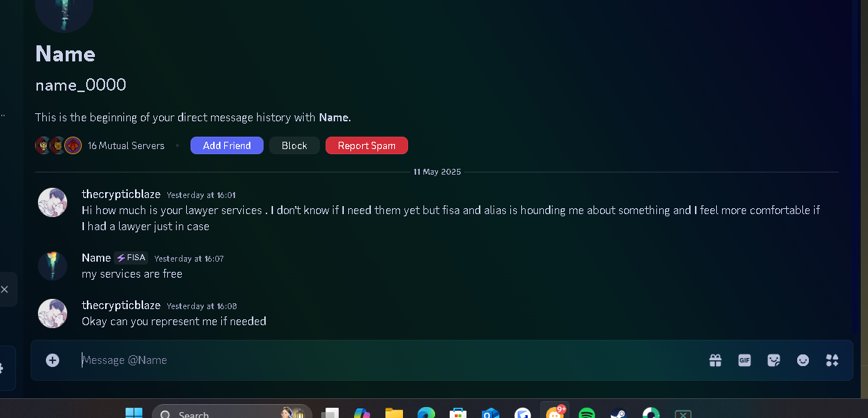The image size is (868, 418).
Task: Click the 'beginning of your direct message history' text
Action: pyautogui.click(x=193, y=118)
